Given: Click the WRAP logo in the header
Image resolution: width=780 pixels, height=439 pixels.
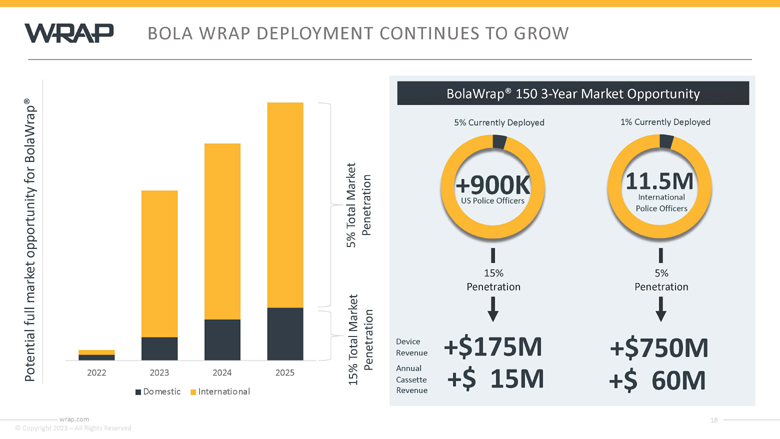Looking at the screenshot, I should tap(69, 34).
